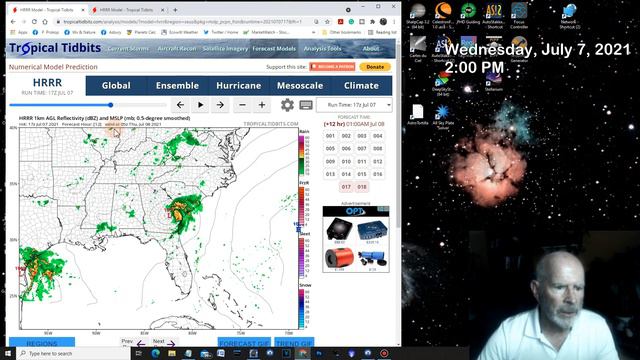
Task: Select the Climate model tab
Action: tap(361, 85)
